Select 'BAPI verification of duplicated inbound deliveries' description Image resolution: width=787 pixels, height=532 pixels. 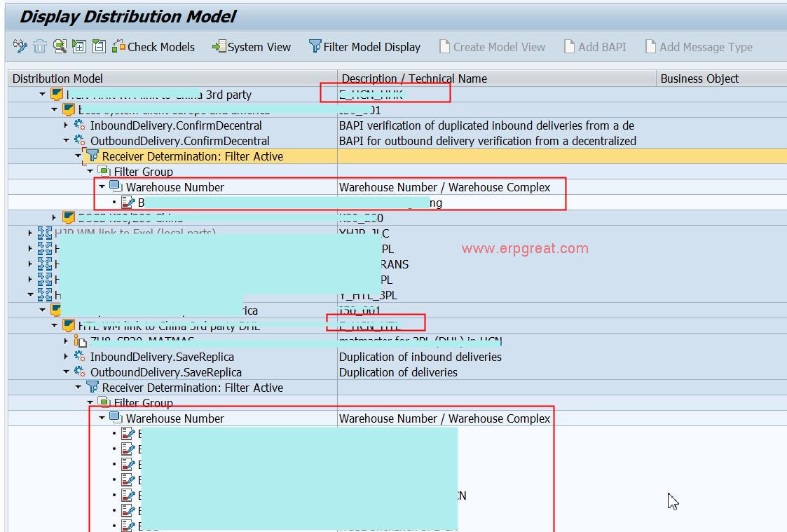pyautogui.click(x=486, y=125)
